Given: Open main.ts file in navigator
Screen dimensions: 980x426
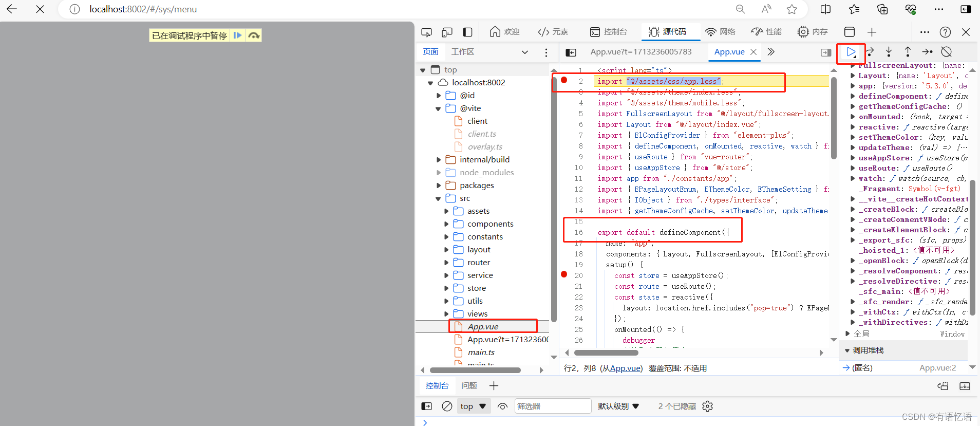Looking at the screenshot, I should [481, 353].
